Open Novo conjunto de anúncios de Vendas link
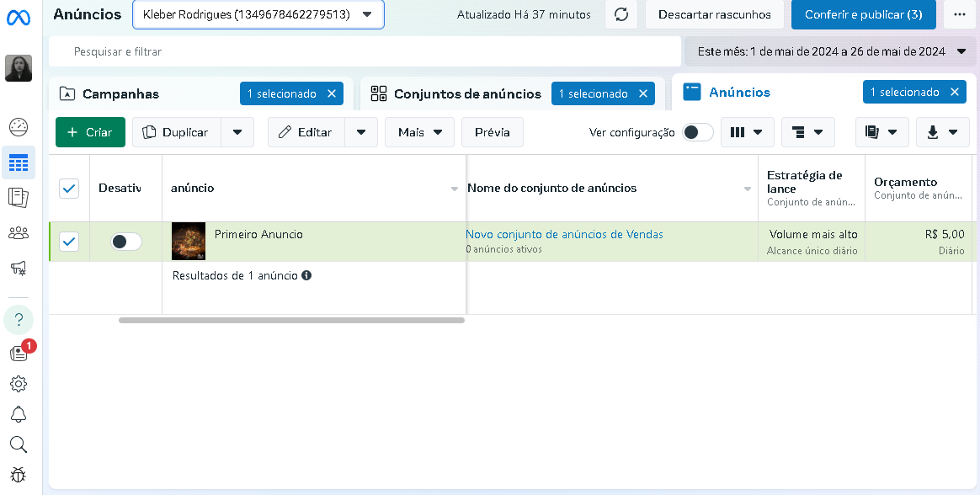This screenshot has height=495, width=980. 564,234
